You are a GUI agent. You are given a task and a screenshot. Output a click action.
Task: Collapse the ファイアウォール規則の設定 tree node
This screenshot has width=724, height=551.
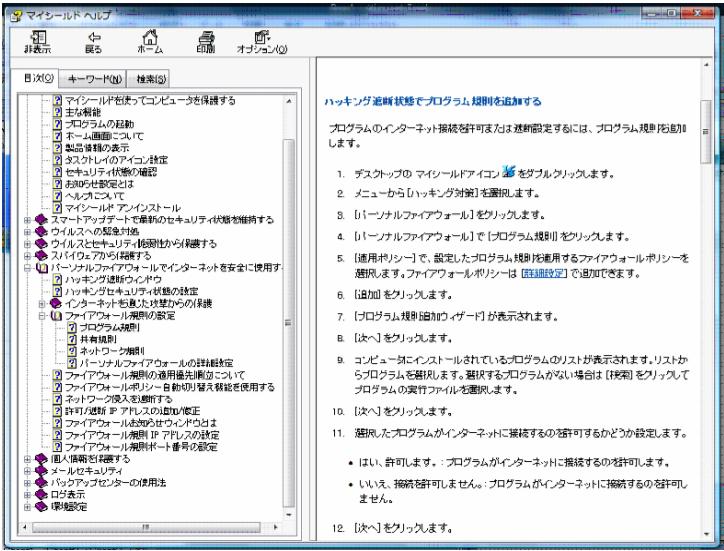click(41, 315)
